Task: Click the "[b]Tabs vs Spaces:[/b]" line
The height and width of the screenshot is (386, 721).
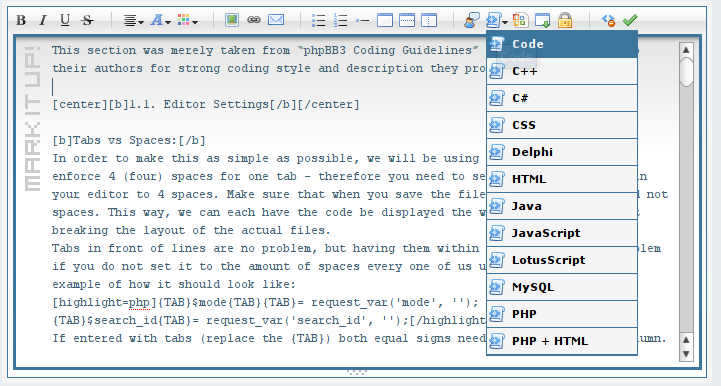Action: (x=129, y=140)
